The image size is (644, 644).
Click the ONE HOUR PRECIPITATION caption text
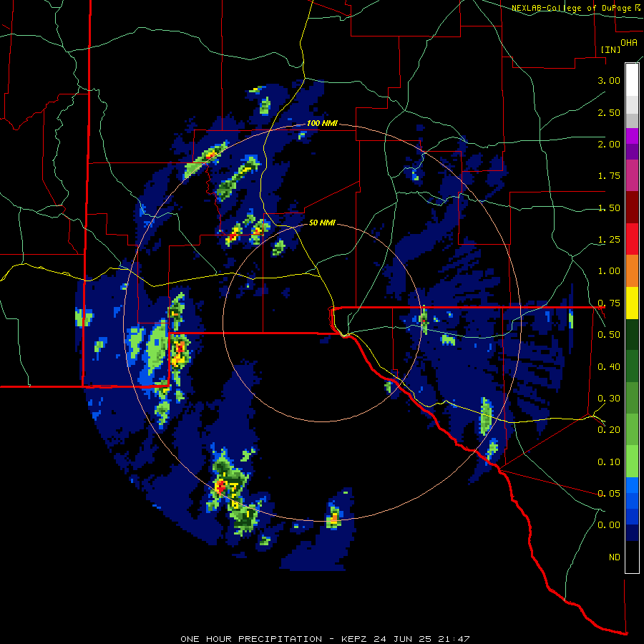tap(251, 639)
